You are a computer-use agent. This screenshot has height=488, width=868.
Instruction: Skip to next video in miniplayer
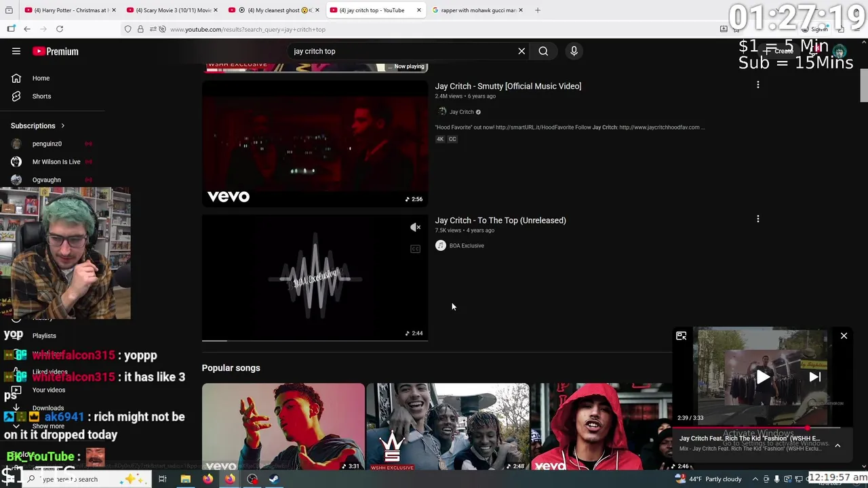[x=814, y=378]
